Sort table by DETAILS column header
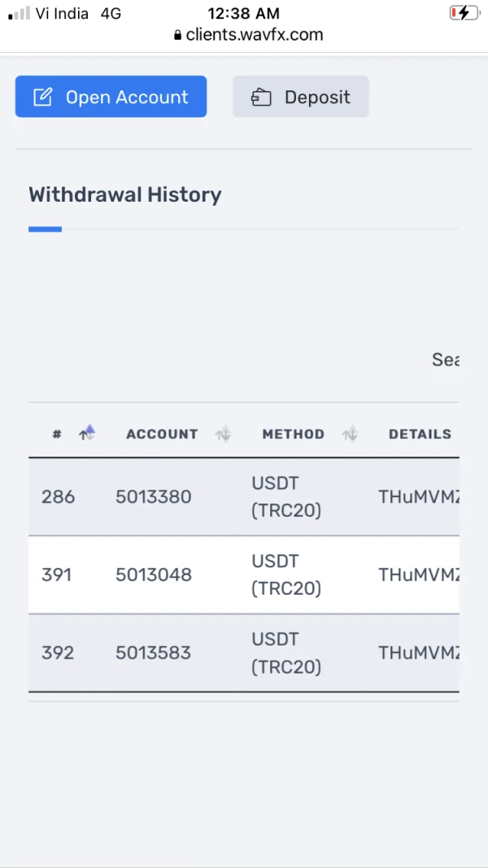This screenshot has width=488, height=868. pyautogui.click(x=420, y=434)
